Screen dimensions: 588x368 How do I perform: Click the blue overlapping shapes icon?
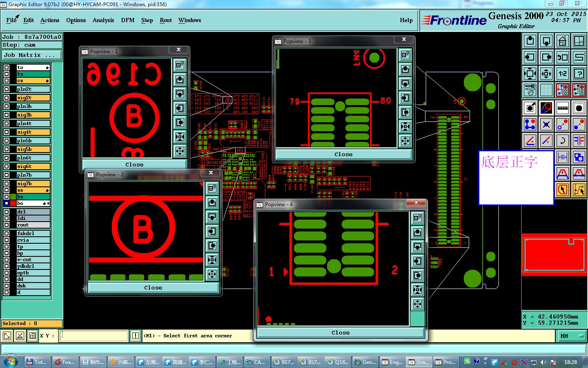579,157
